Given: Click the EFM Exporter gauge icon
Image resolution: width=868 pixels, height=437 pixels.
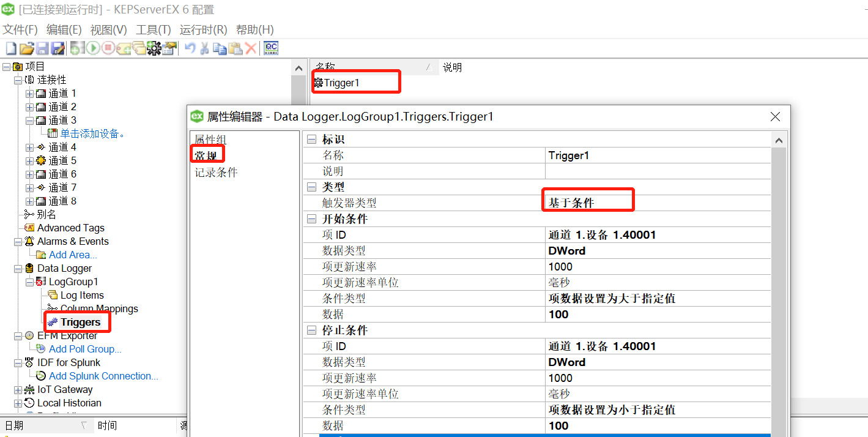Looking at the screenshot, I should (x=30, y=335).
